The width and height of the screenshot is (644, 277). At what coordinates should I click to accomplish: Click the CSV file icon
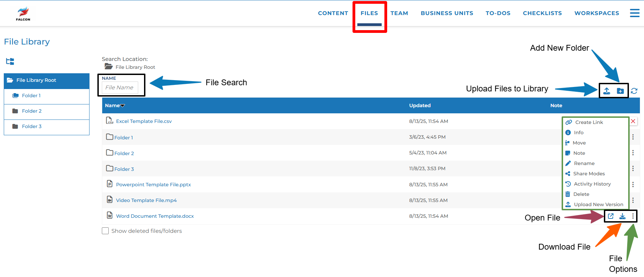(x=109, y=121)
